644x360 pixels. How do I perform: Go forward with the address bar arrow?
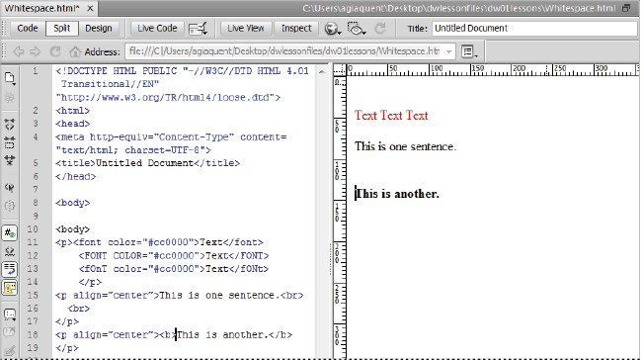coord(36,51)
